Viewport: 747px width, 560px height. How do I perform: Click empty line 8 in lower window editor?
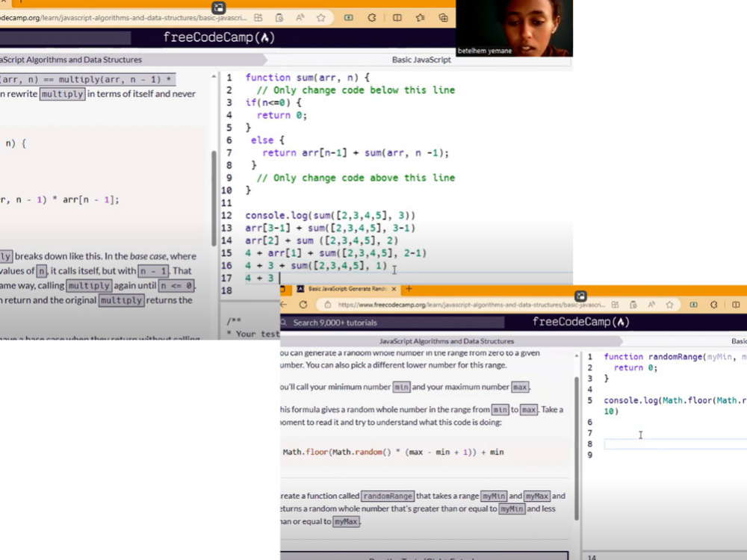pos(675,444)
